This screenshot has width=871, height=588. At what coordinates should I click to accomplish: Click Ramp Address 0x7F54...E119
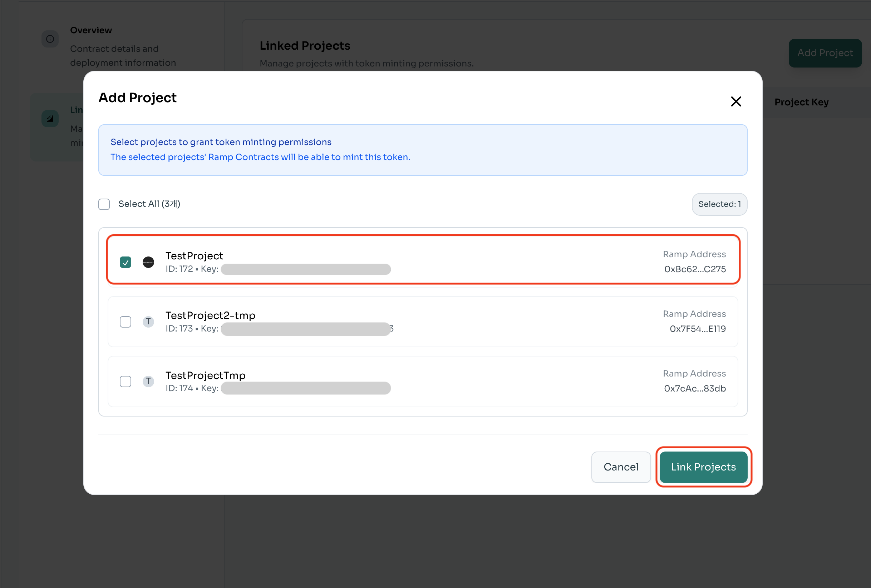(698, 329)
